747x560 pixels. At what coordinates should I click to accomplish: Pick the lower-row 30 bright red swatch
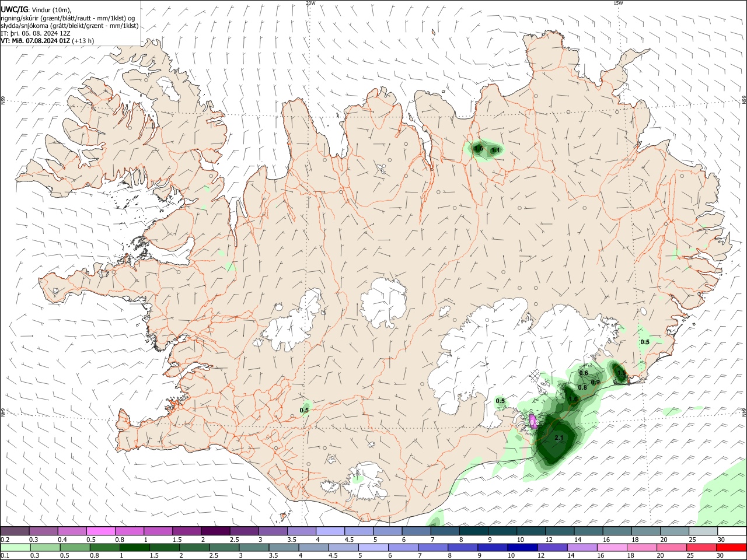click(x=732, y=547)
